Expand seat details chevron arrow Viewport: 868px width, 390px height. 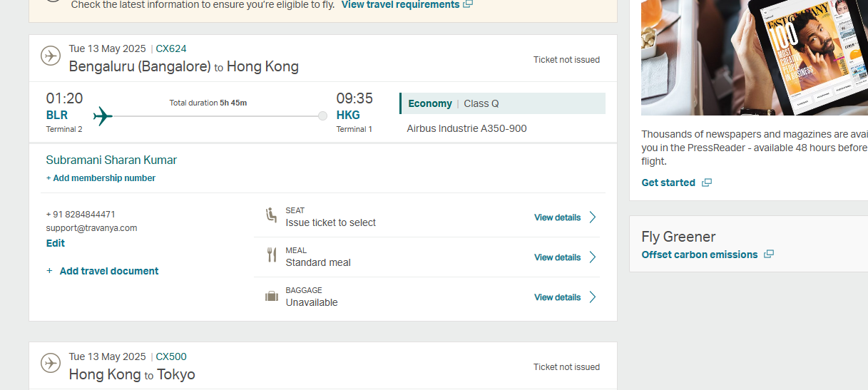[x=593, y=217]
